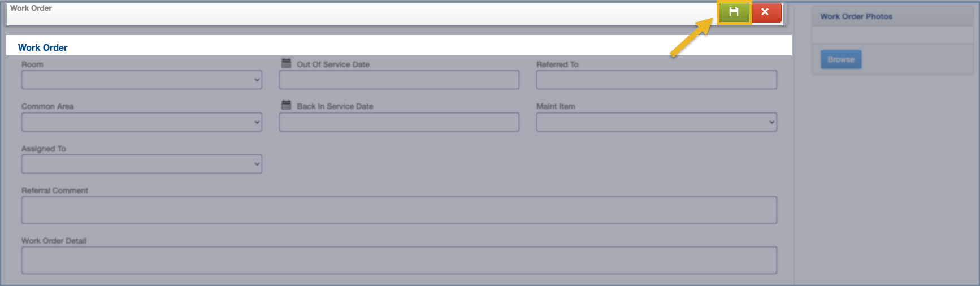
Task: Open the Room dropdown
Action: coord(141,80)
